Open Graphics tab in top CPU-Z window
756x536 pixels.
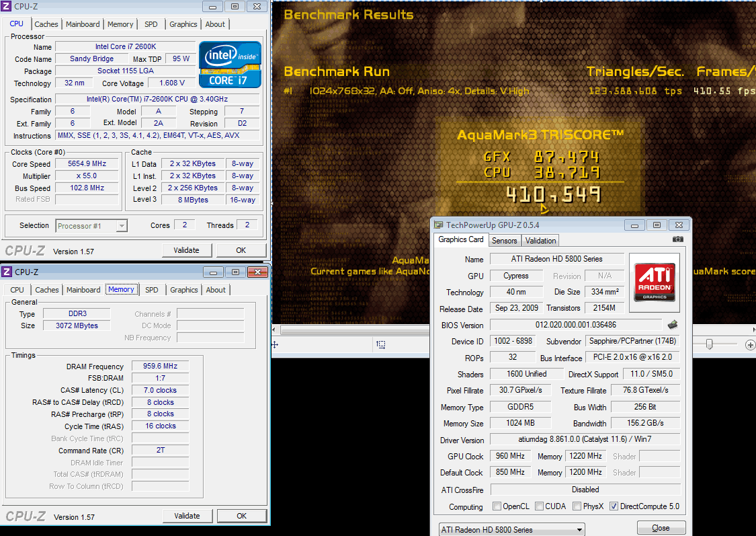(183, 24)
